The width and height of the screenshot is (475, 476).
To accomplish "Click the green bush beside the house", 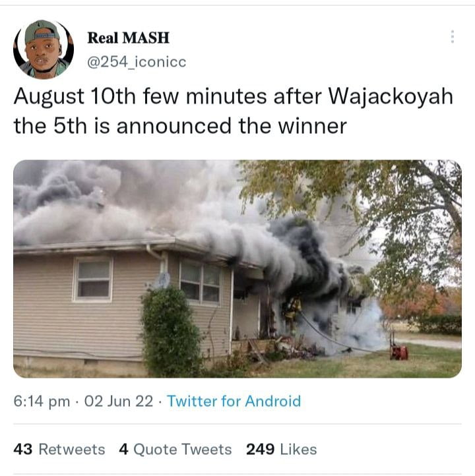I will [x=171, y=332].
